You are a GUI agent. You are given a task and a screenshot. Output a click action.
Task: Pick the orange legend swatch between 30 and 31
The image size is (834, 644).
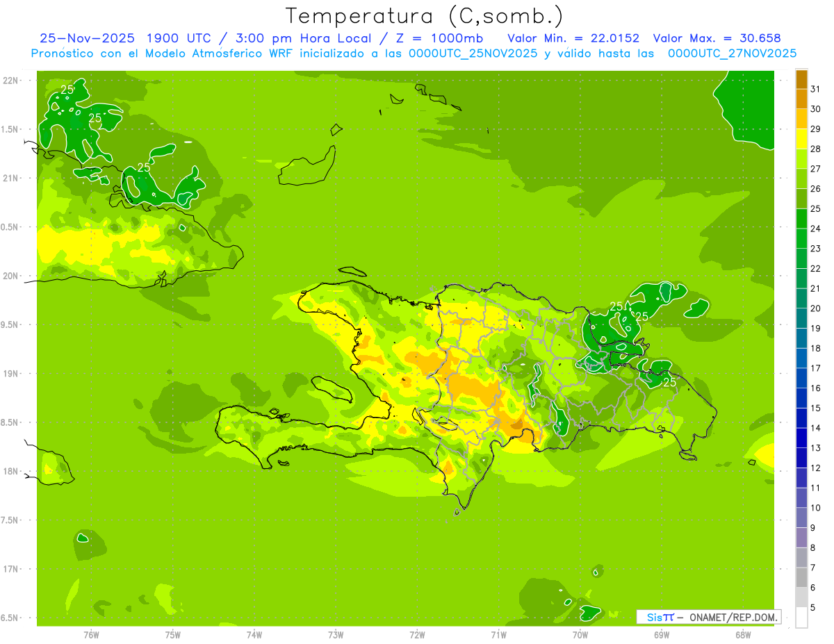[x=801, y=99]
